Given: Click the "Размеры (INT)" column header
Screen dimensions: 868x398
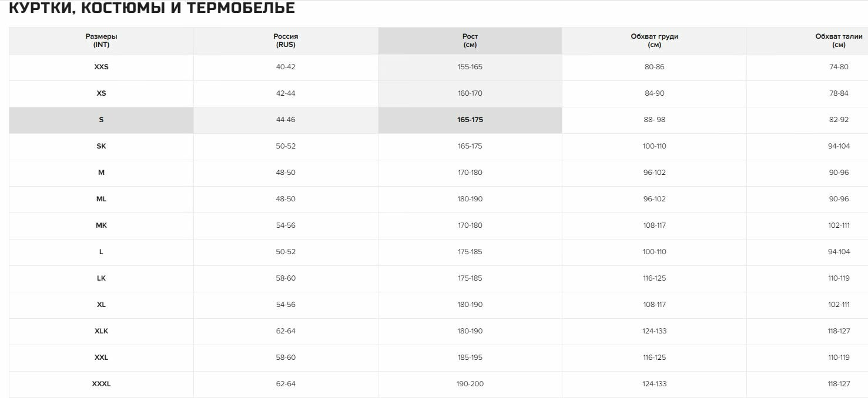Looking at the screenshot, I should click(101, 41).
